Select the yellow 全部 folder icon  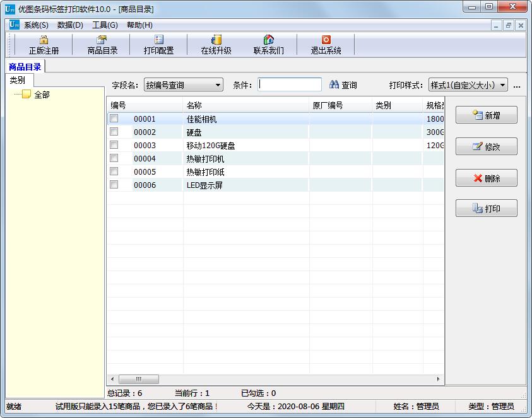(26, 94)
